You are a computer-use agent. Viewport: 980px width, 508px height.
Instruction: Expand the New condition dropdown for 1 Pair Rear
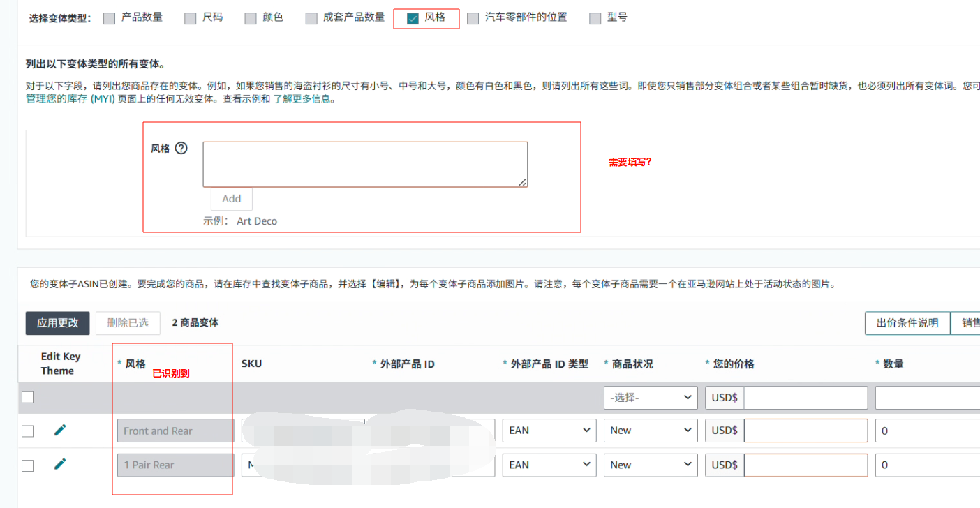650,465
